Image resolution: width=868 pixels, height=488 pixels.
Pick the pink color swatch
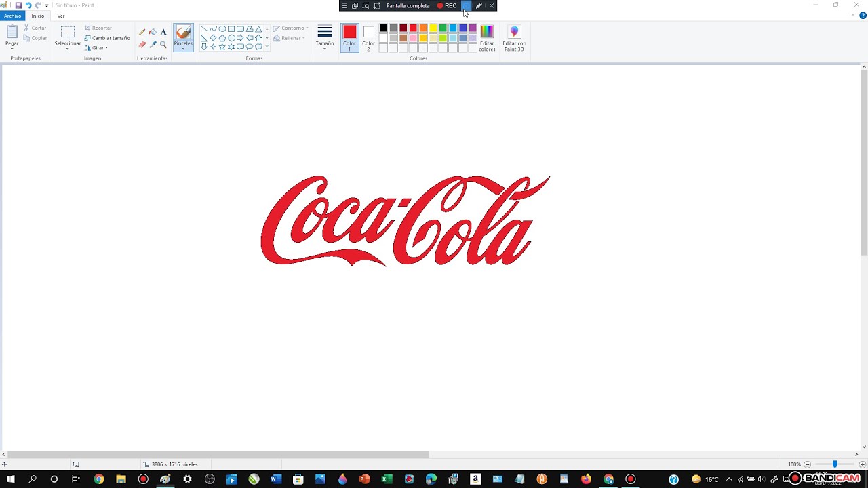(413, 38)
